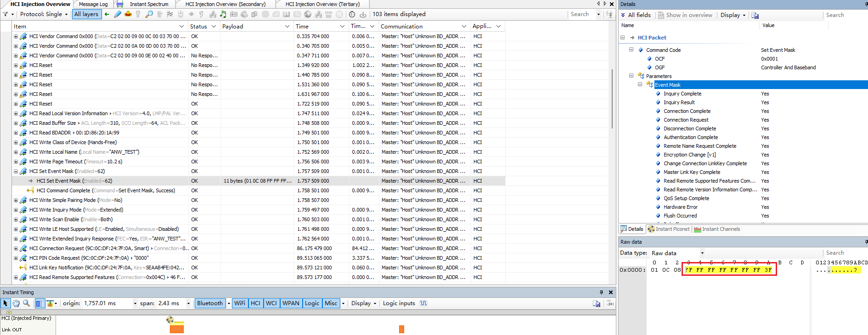Select the zoom magnifier tool in Instant Timing
The height and width of the screenshot is (335, 868).
click(26, 303)
